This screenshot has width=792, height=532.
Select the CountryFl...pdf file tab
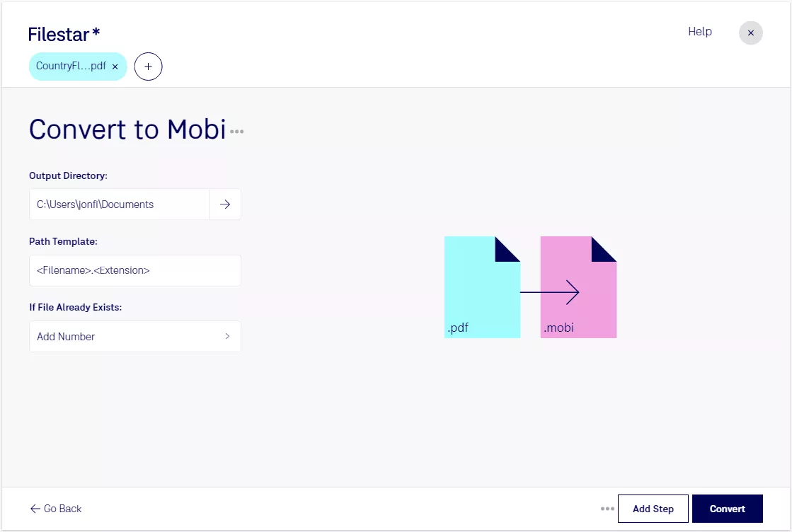click(71, 66)
